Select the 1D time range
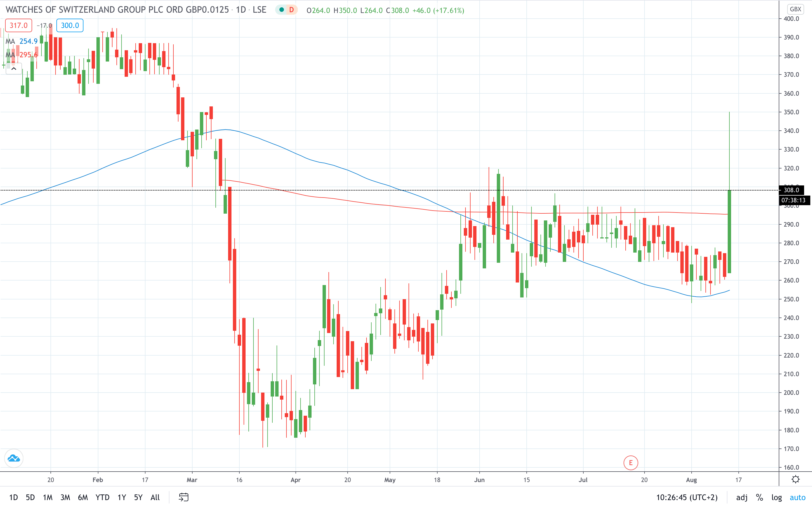This screenshot has height=508, width=812. [x=14, y=498]
